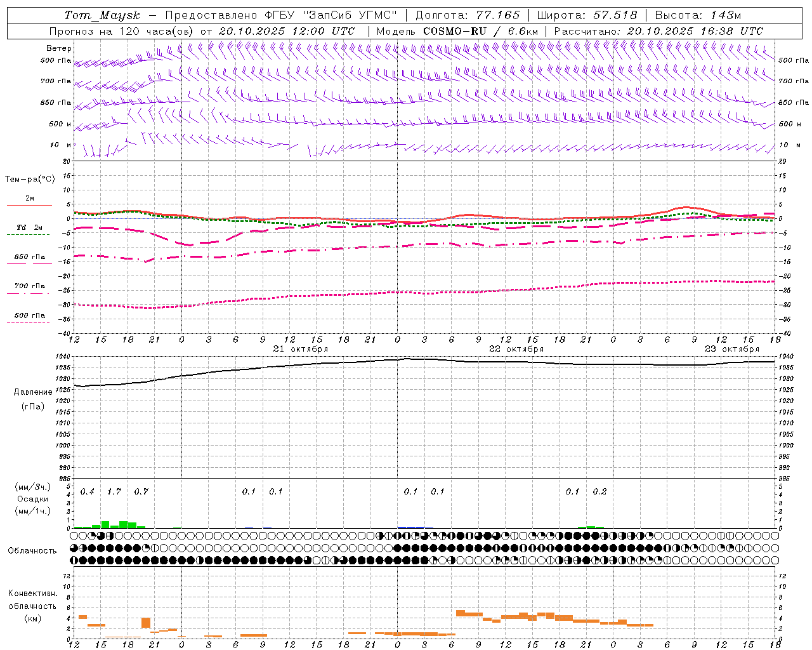Select the model name 'COSMO-RU / 6.6км'
This screenshot has width=812, height=650.
[x=480, y=31]
